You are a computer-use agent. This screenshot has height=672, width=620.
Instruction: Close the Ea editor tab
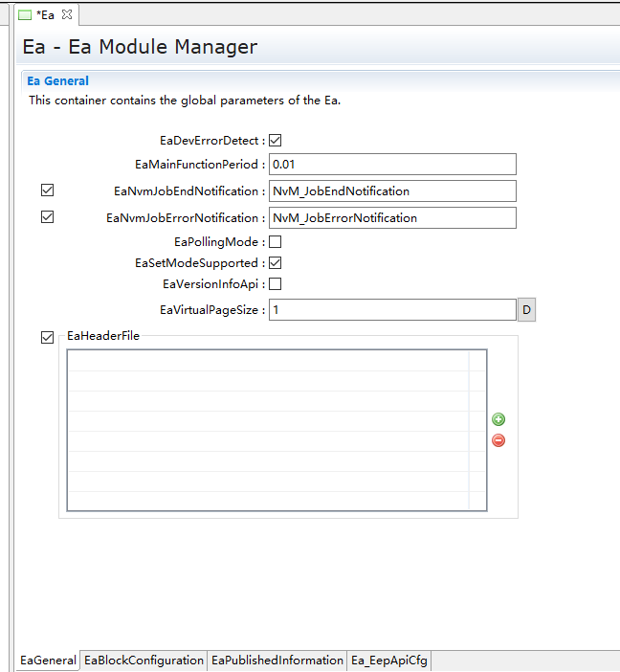[x=67, y=14]
